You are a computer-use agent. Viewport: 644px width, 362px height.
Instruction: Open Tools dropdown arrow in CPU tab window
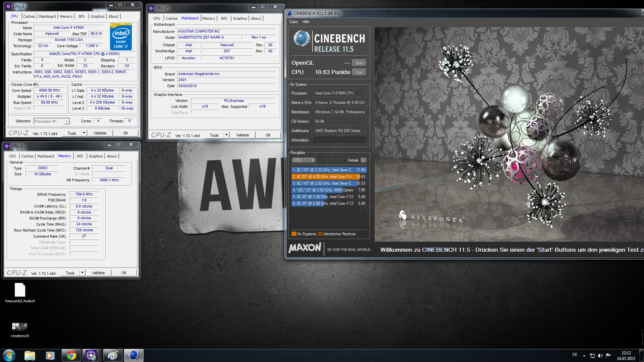(84, 133)
